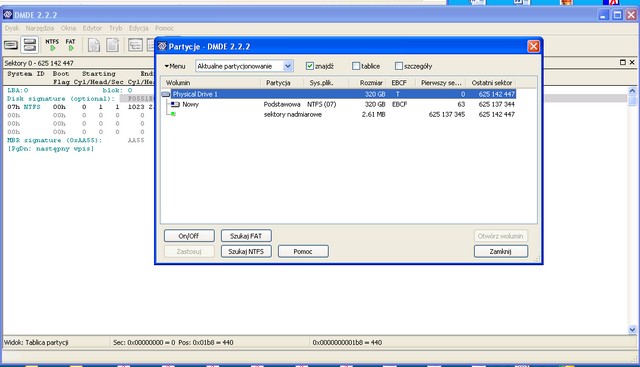
Task: Click the 2.61 MB size cell
Action: point(373,115)
